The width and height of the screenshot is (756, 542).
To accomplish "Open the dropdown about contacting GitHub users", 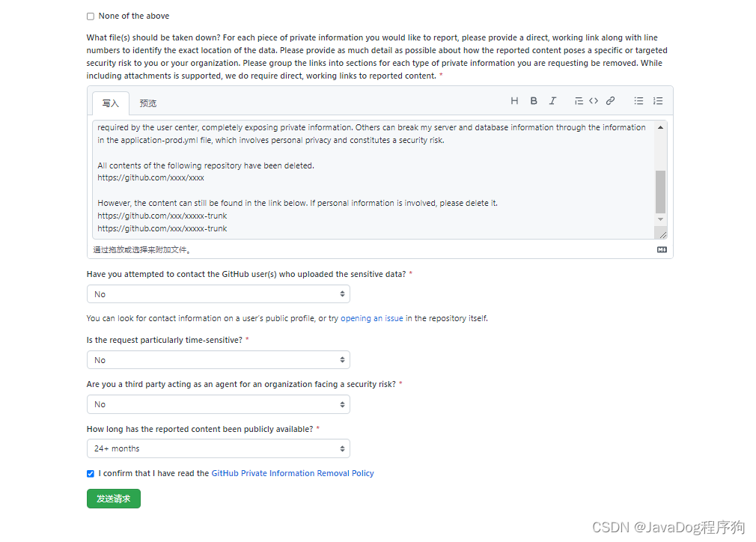I will (x=218, y=293).
